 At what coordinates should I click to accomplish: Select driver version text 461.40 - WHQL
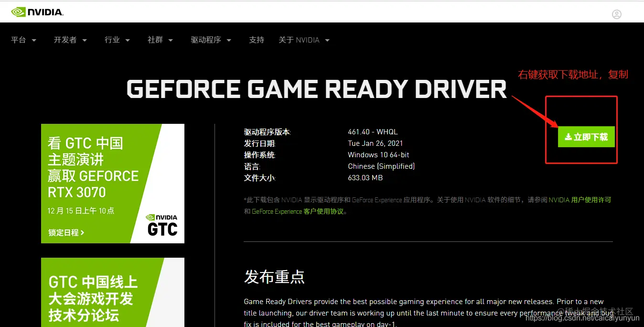coord(373,132)
